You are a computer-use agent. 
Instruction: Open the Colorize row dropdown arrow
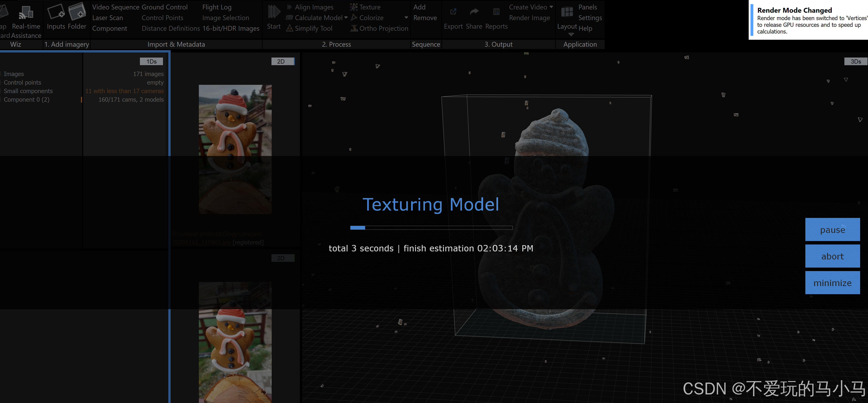coord(406,18)
